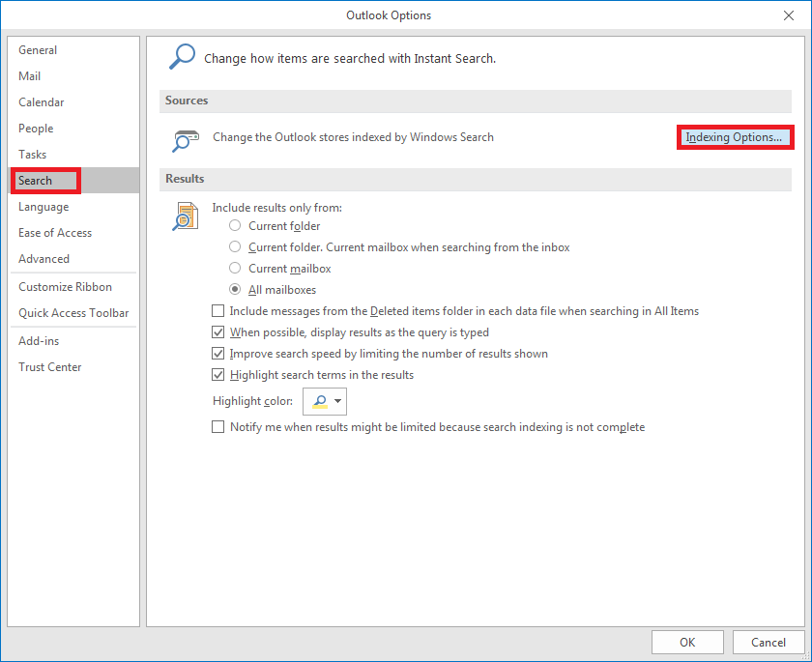Uncheck Highlight search terms in the results
The height and width of the screenshot is (662, 812).
218,375
